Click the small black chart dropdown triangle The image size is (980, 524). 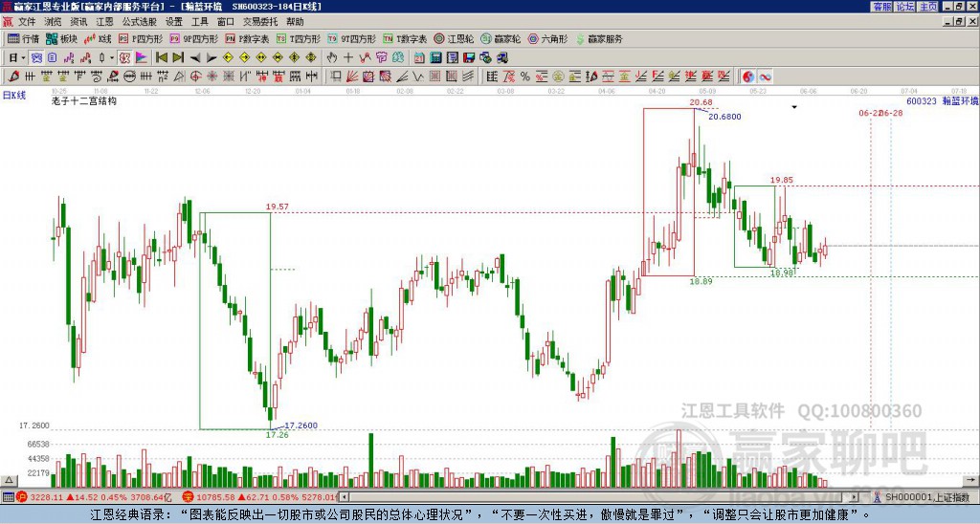[794, 107]
